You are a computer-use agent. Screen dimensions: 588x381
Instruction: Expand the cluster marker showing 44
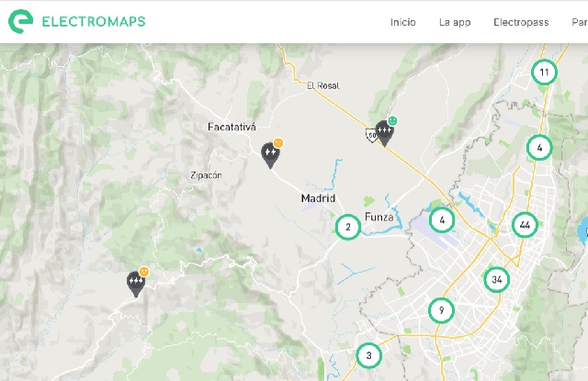coord(525,225)
